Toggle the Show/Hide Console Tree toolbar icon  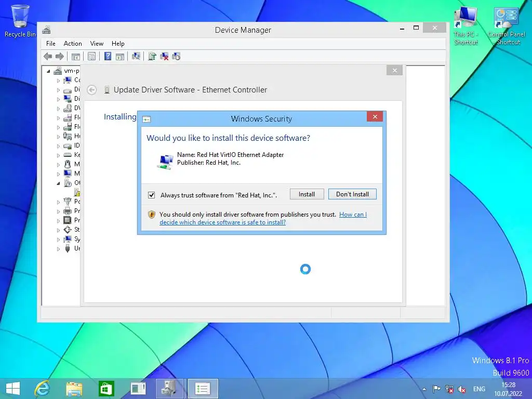(x=76, y=56)
